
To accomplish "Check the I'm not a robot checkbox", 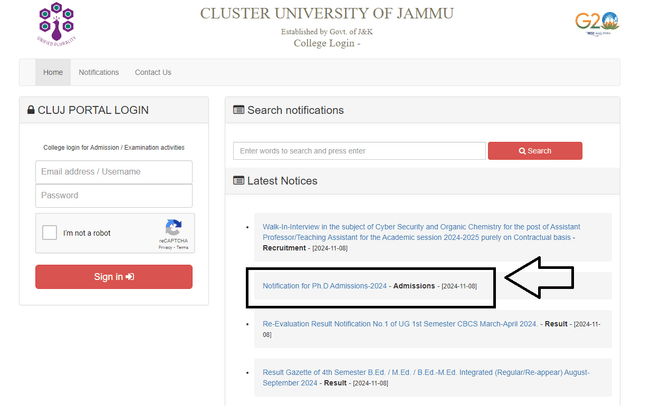I will 50,233.
